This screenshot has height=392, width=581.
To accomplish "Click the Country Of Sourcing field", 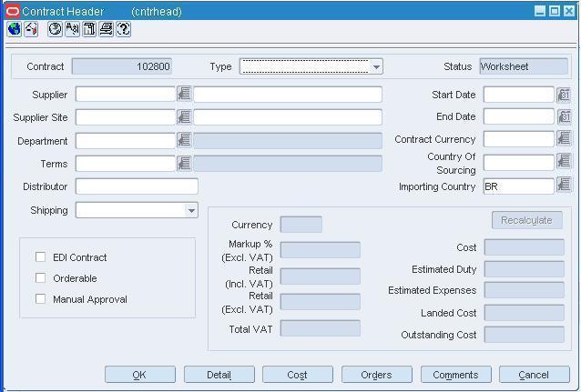I will [x=519, y=163].
